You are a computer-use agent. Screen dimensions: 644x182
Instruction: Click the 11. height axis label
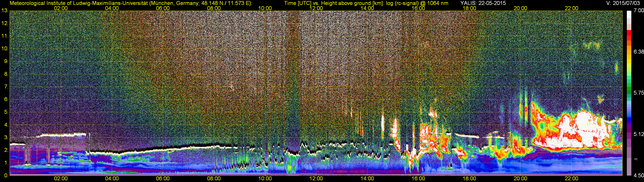click(x=5, y=36)
